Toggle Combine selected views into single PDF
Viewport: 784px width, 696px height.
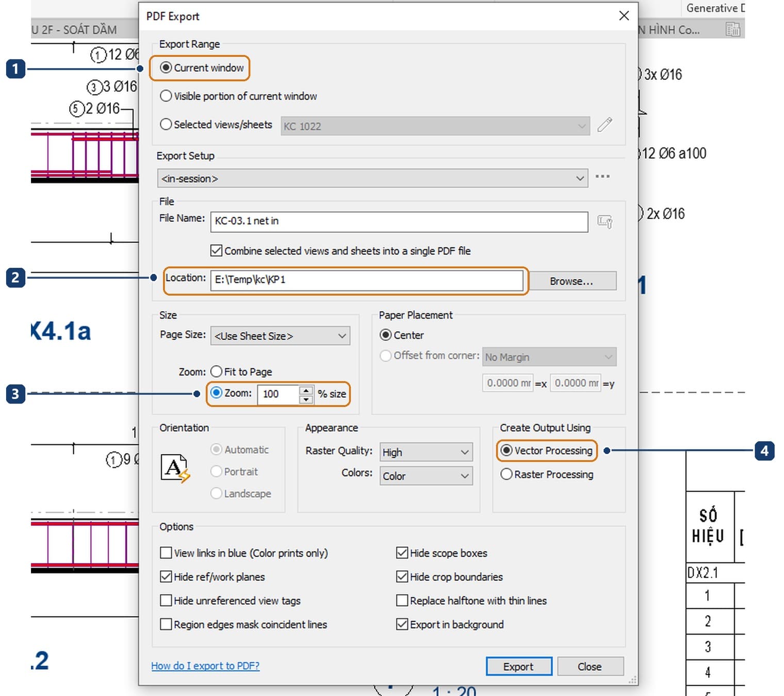click(x=340, y=251)
